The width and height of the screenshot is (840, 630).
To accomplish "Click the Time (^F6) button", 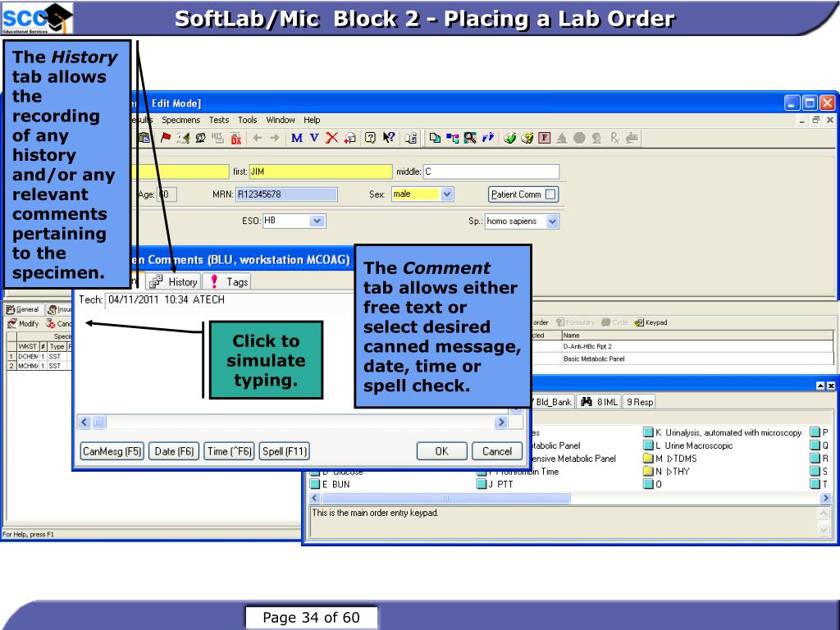I will (229, 452).
